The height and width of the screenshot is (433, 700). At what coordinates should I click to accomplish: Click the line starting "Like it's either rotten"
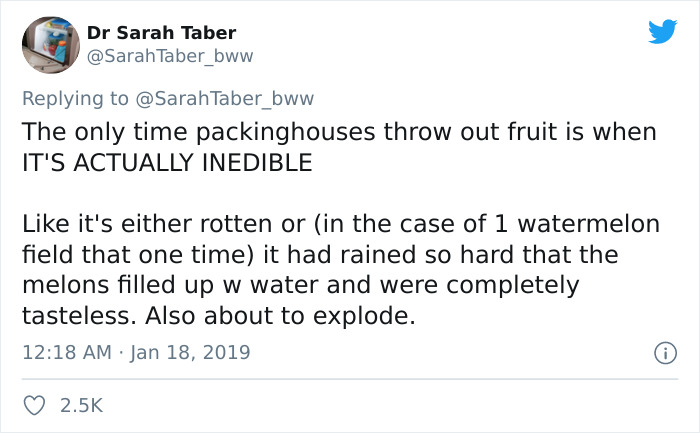341,224
